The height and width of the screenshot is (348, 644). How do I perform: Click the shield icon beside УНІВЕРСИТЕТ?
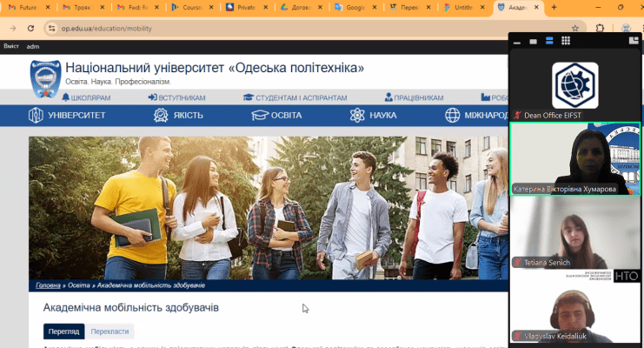[x=36, y=115]
